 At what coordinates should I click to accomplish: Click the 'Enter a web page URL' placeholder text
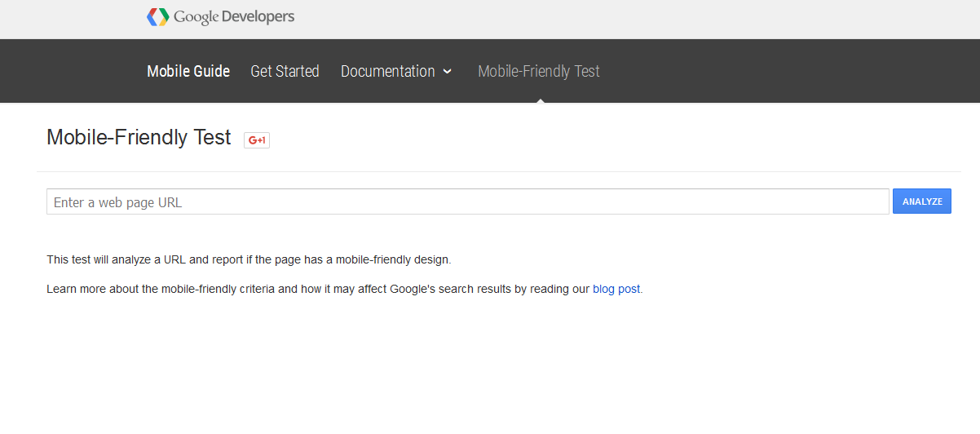click(118, 202)
